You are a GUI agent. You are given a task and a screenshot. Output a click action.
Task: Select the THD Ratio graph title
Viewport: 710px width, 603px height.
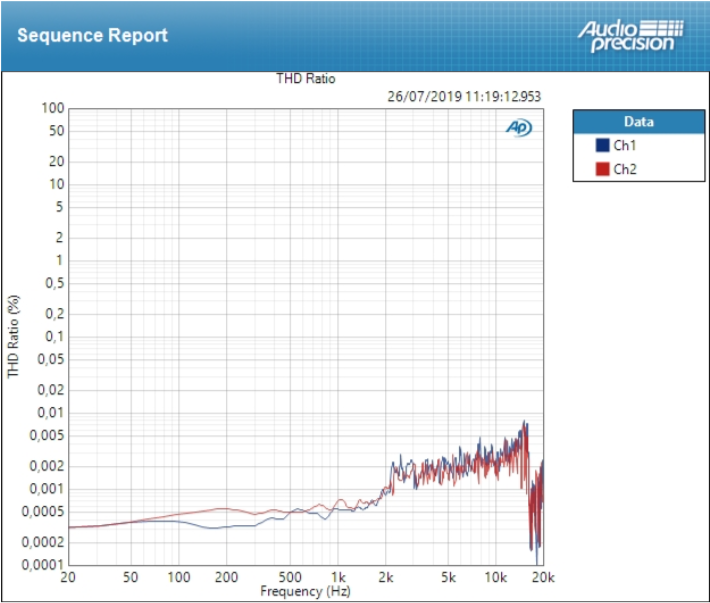pos(306,79)
